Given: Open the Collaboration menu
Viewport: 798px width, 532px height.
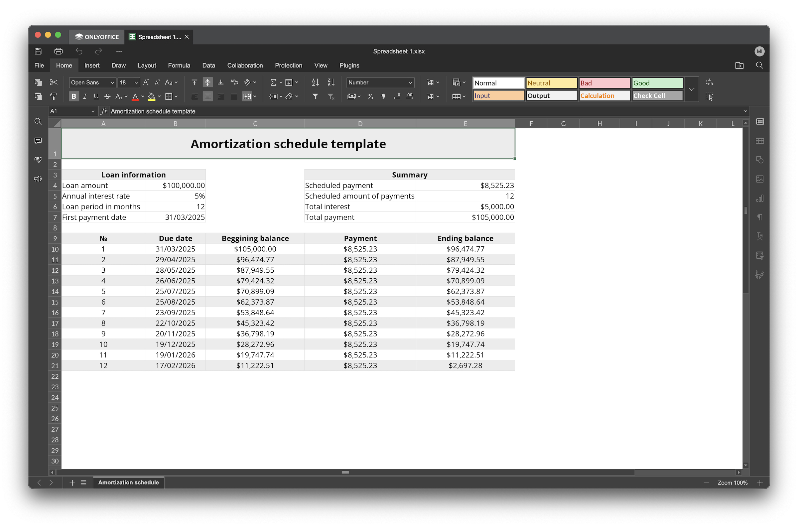Looking at the screenshot, I should click(245, 65).
